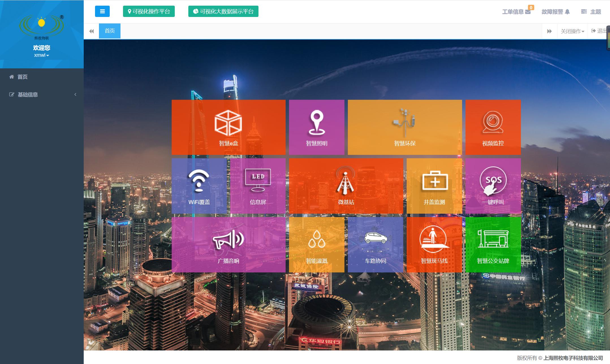The width and height of the screenshot is (610, 364).
Task: Open the 广播音响 megaphone tile
Action: pos(229,244)
